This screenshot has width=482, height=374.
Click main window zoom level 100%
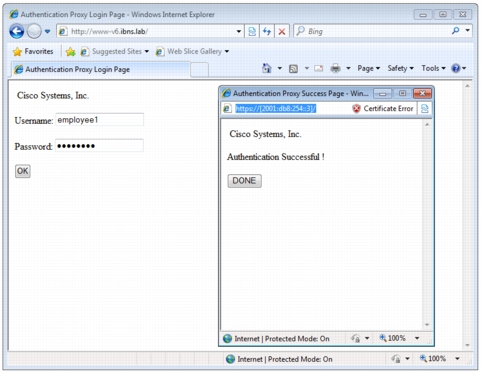coord(433,359)
